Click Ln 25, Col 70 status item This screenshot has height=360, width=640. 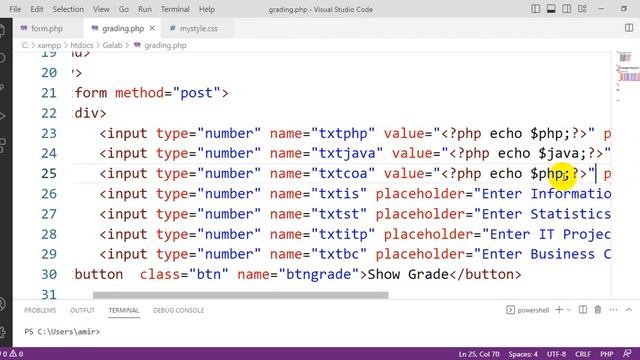click(479, 354)
